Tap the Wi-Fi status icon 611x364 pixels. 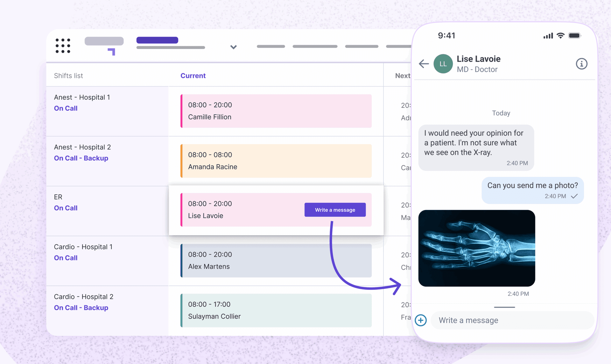[x=561, y=36]
